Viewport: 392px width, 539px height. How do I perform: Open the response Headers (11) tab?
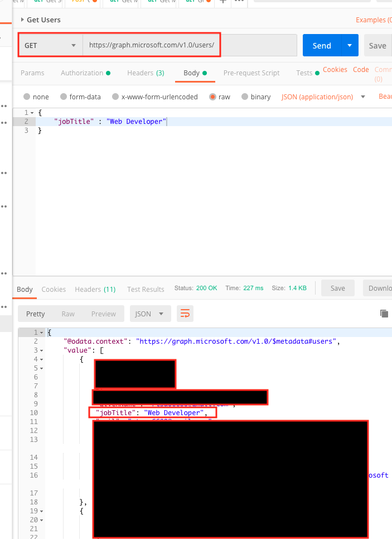[95, 290]
